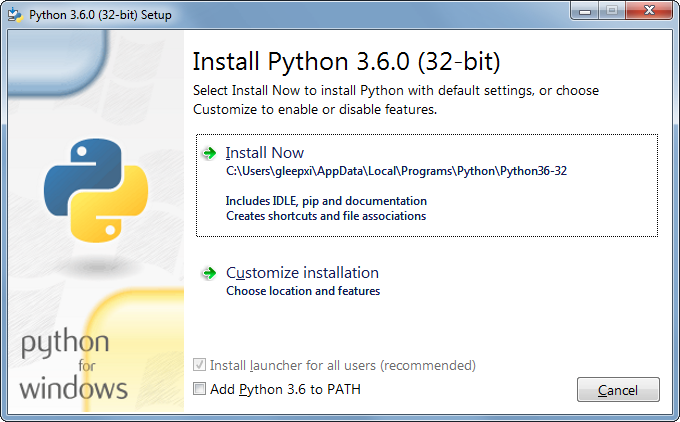
Task: Click the Python setup icon in title bar
Action: pyautogui.click(x=15, y=15)
